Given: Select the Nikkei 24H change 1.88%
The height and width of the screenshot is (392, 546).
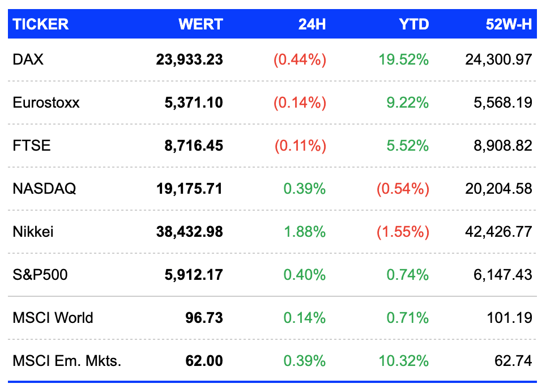Looking at the screenshot, I should coord(305,232).
